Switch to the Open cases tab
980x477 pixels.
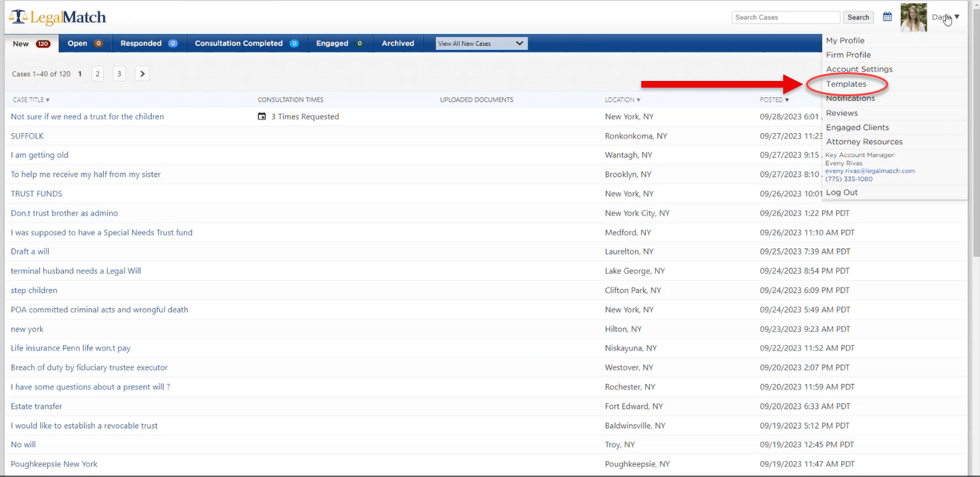tap(84, 43)
